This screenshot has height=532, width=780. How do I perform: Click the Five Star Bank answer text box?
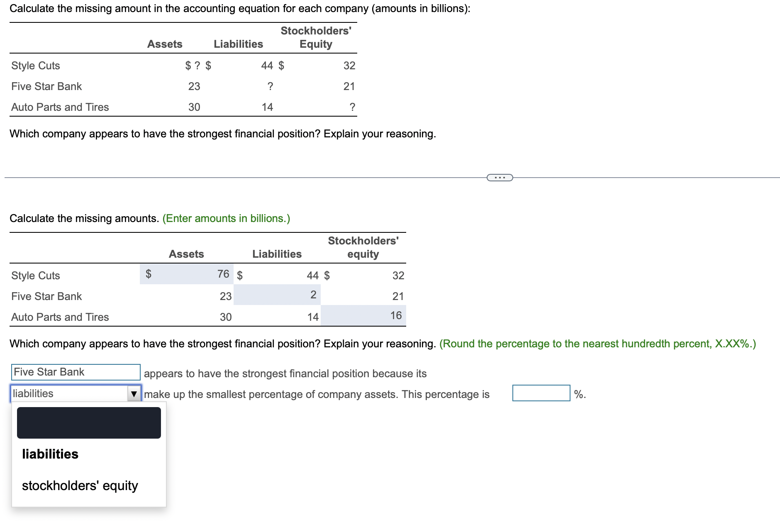click(x=76, y=372)
